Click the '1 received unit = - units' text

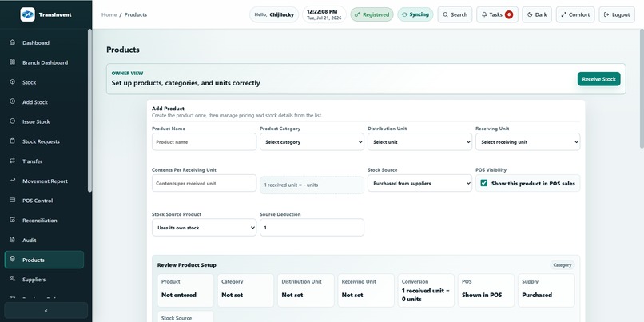(x=291, y=185)
